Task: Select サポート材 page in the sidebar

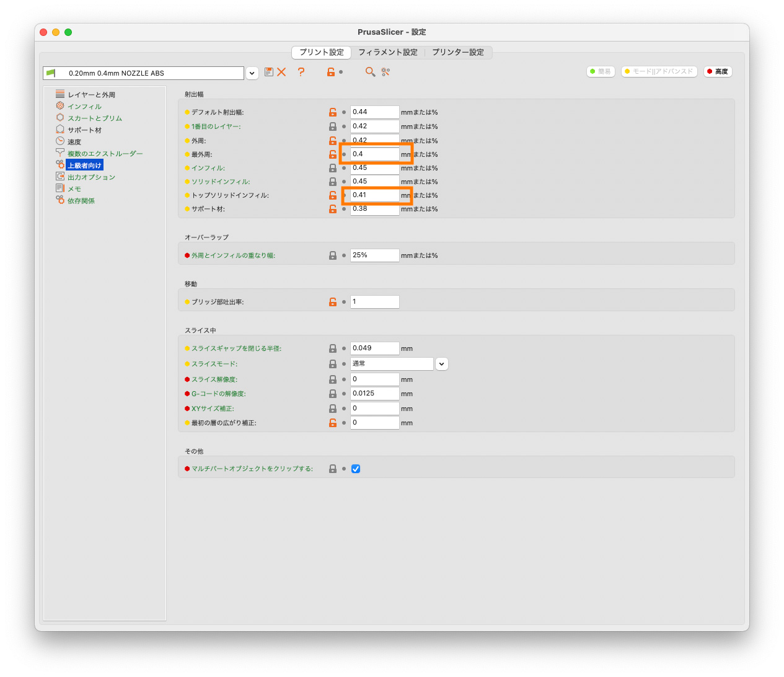Action: click(85, 130)
